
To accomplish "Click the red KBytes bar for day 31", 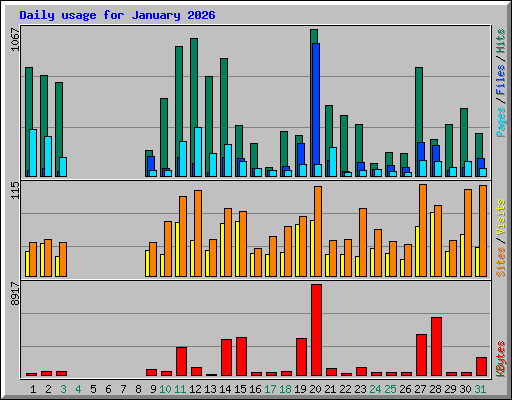I will [x=481, y=367].
